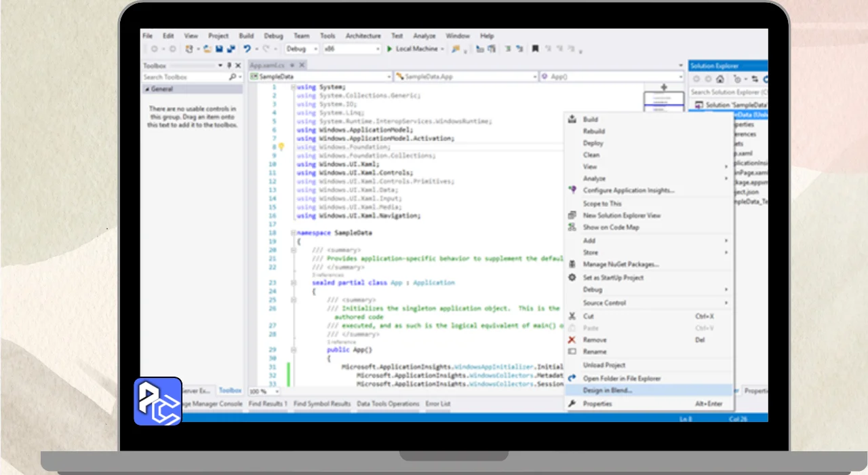Start debugging with the green play icon
868x475 pixels.
[x=389, y=49]
